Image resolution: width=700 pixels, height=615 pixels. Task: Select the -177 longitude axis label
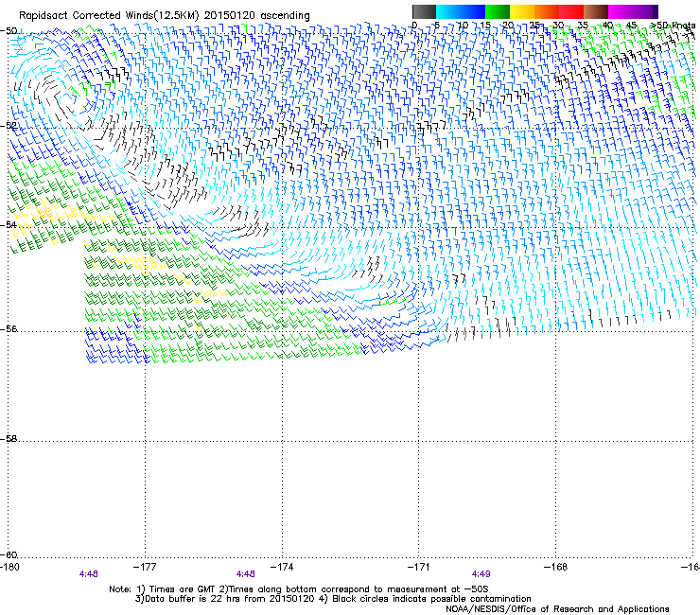tap(145, 567)
